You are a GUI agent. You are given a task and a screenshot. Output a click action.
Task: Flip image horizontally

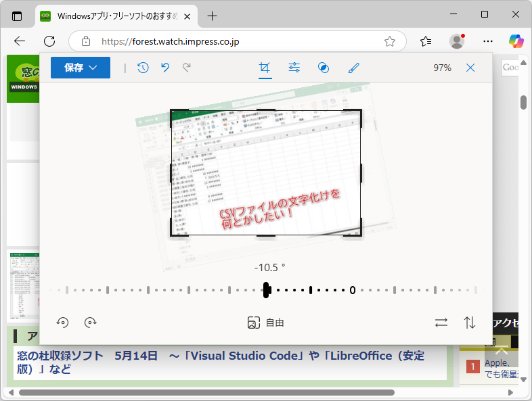point(441,323)
